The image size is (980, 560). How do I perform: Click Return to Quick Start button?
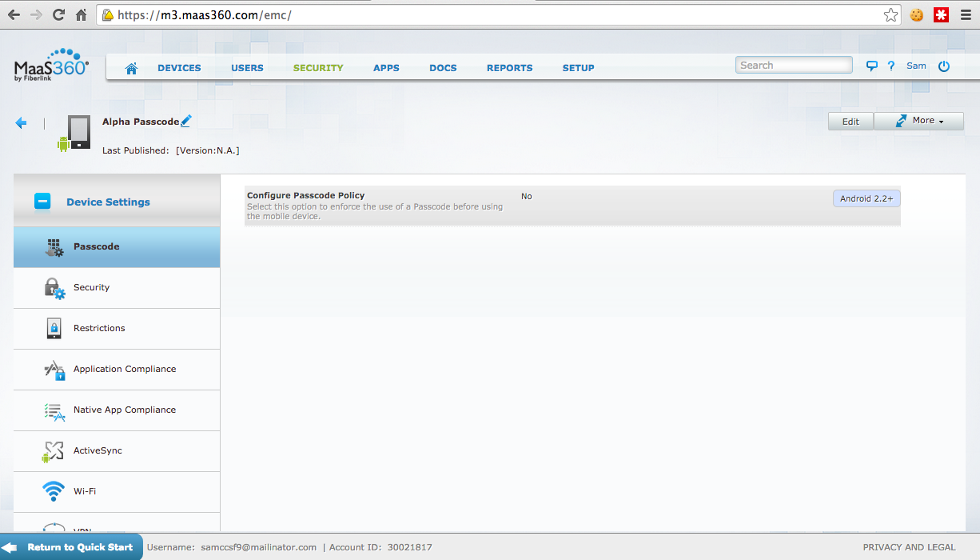pos(71,547)
